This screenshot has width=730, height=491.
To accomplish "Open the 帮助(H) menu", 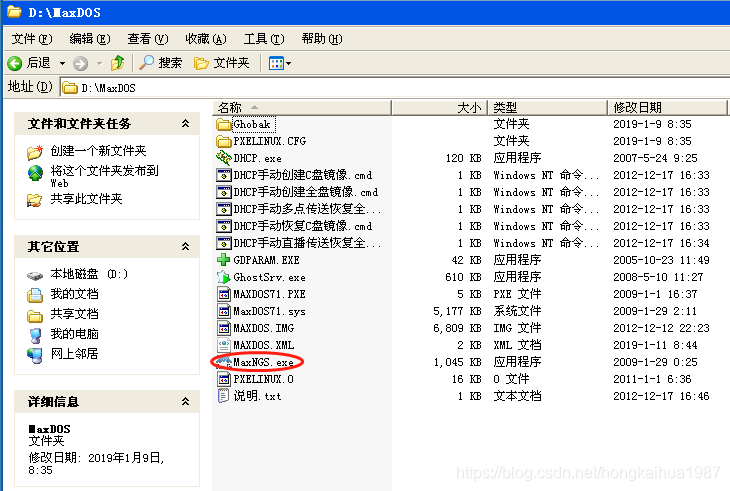I will [x=322, y=39].
